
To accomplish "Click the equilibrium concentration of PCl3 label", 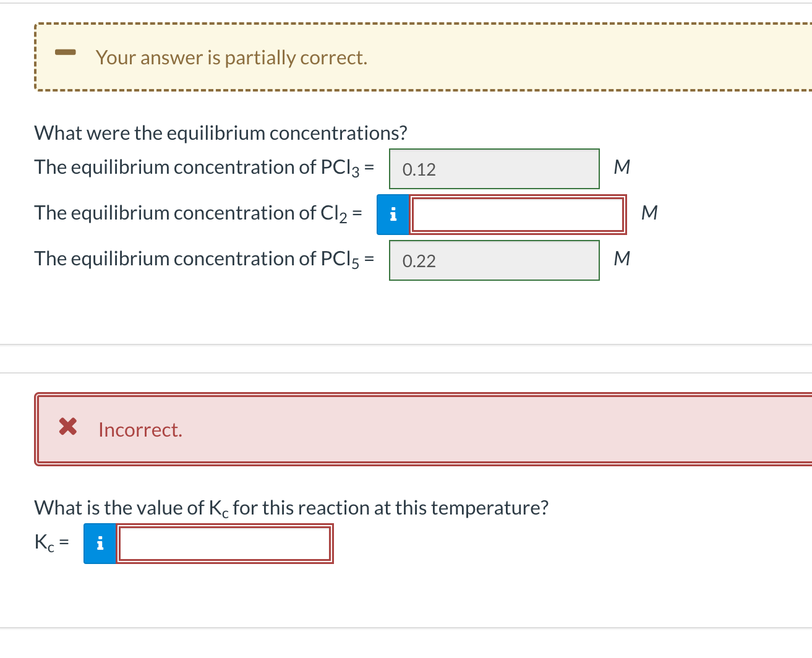I will coord(204,167).
